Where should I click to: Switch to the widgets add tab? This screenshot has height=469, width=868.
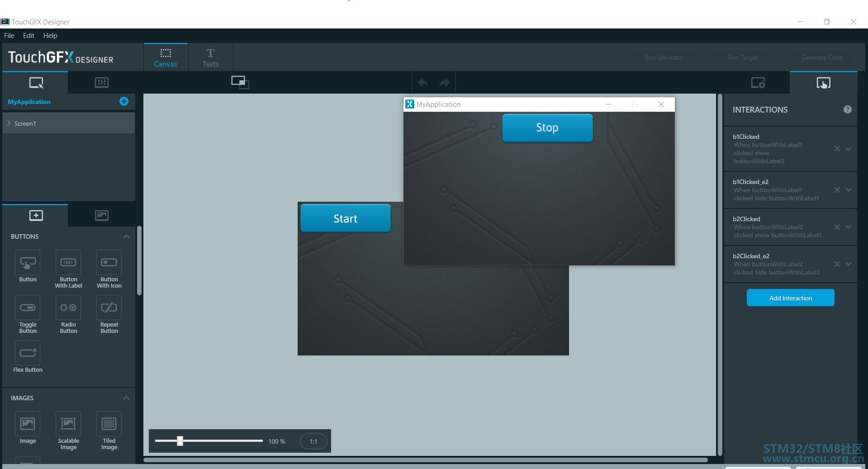pos(36,215)
